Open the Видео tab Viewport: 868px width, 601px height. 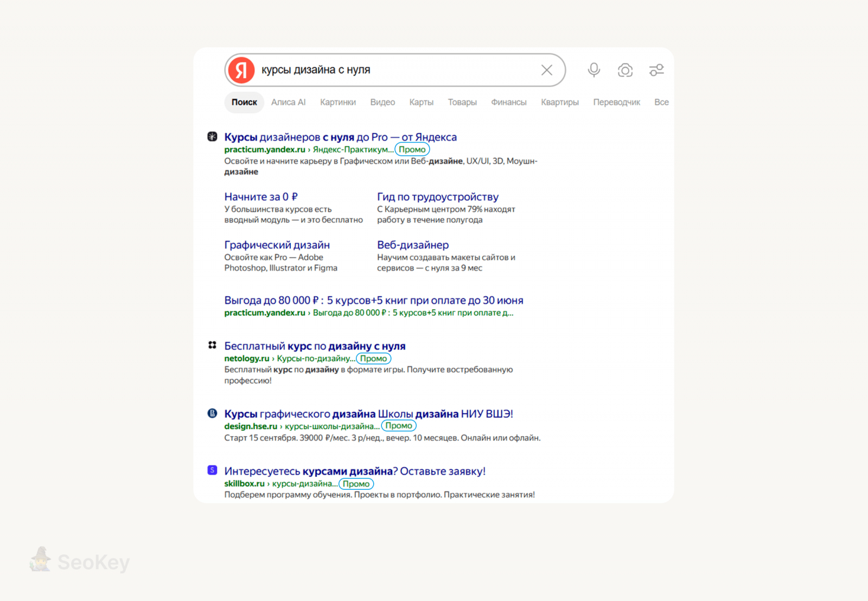pos(382,102)
